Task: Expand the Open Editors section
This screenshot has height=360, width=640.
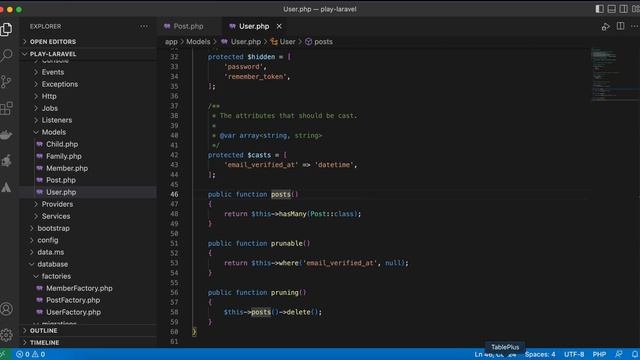Action: [88, 42]
